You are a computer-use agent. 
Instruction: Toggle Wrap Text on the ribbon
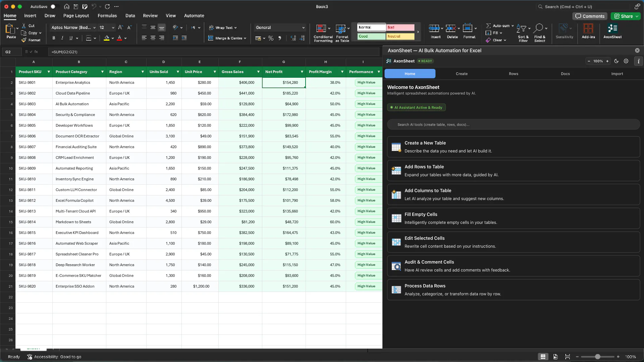coord(223,28)
